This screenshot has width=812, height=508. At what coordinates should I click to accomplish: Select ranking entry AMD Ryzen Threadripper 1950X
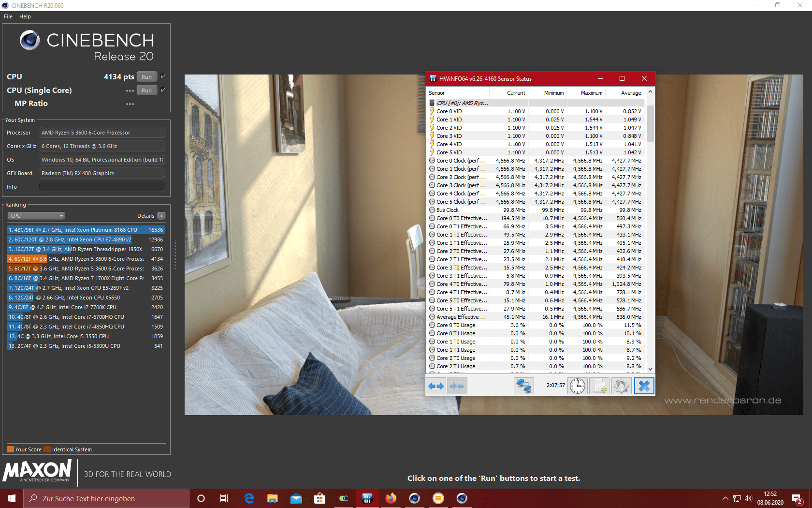(x=86, y=249)
